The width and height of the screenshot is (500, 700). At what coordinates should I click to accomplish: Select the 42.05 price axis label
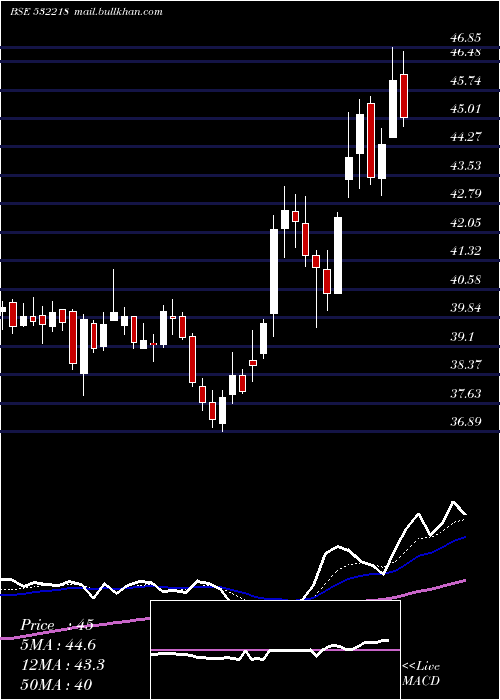click(466, 222)
